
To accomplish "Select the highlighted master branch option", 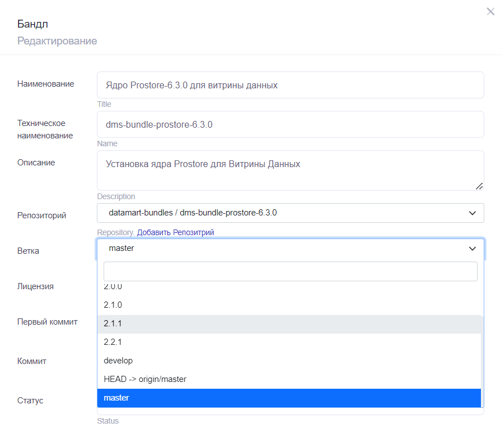I will pos(117,398).
